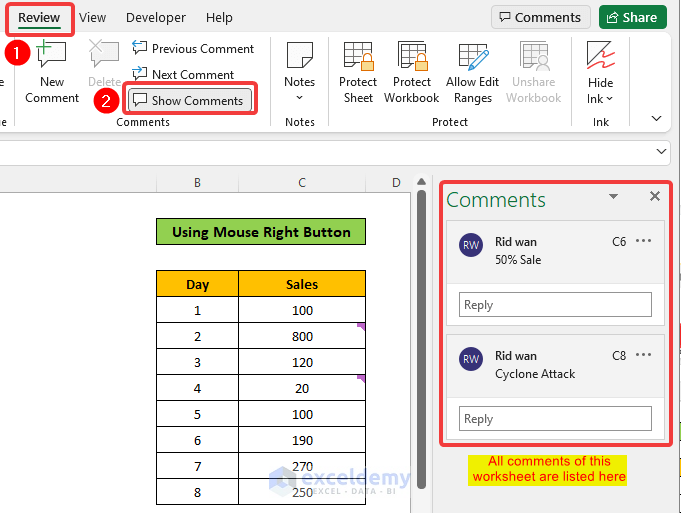
Task: Open the Notes dropdown in ribbon
Action: (x=299, y=72)
